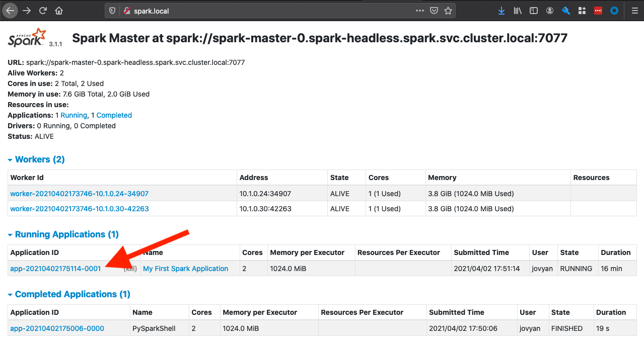
Task: Open the page actions ellipsis menu
Action: point(419,10)
